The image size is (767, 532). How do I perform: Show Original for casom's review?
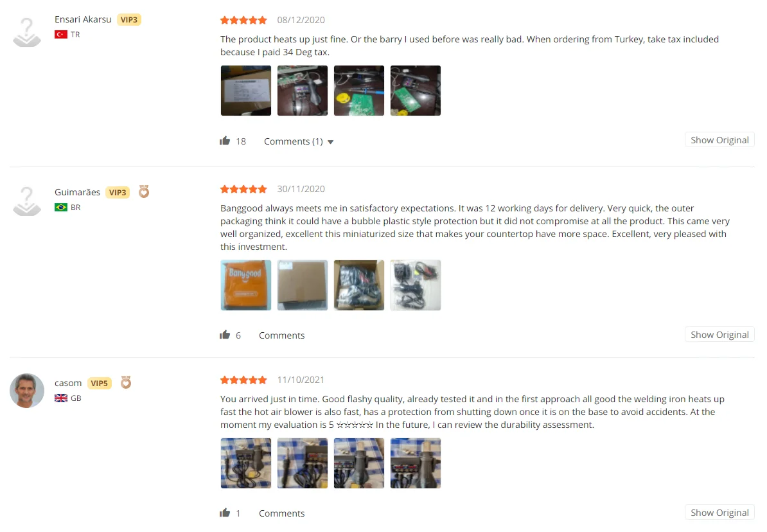tap(719, 513)
